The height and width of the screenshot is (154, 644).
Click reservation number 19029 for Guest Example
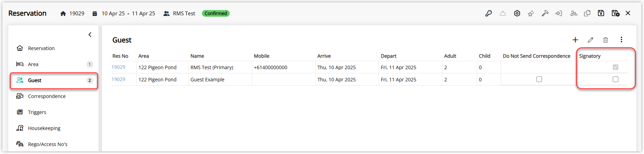pyautogui.click(x=118, y=79)
